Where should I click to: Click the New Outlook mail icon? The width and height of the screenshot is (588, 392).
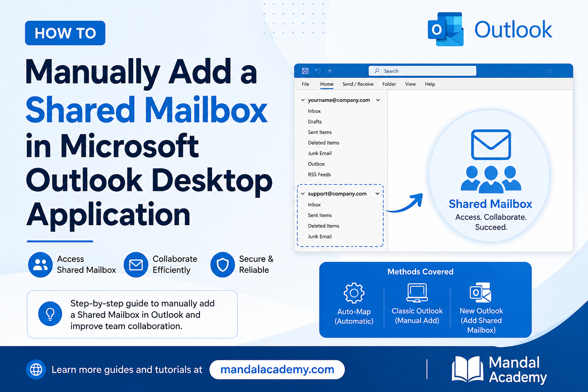tap(481, 292)
